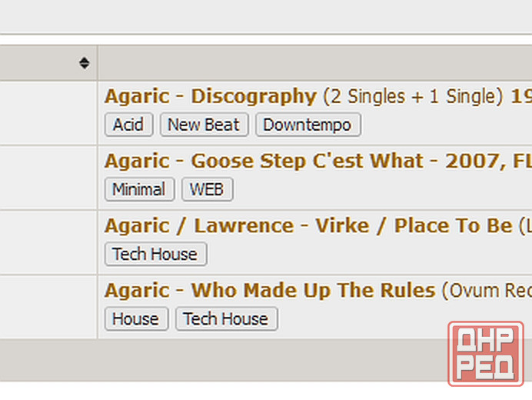
Task: Click the ДНР РЕД watermark logo
Action: coord(484,353)
